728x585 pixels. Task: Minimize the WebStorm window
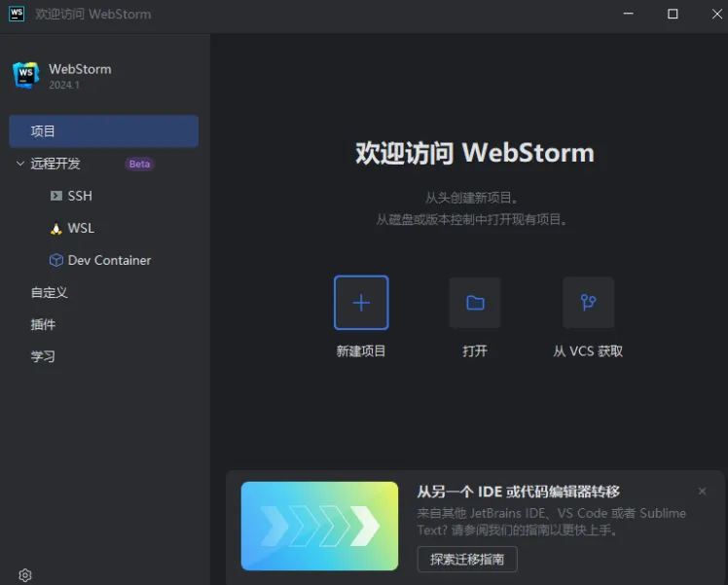pyautogui.click(x=628, y=14)
